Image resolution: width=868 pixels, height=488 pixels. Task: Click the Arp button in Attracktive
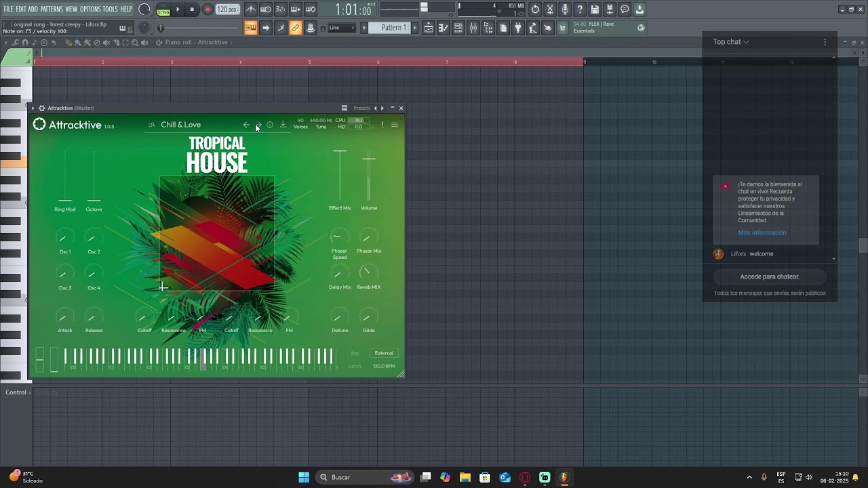click(x=355, y=353)
